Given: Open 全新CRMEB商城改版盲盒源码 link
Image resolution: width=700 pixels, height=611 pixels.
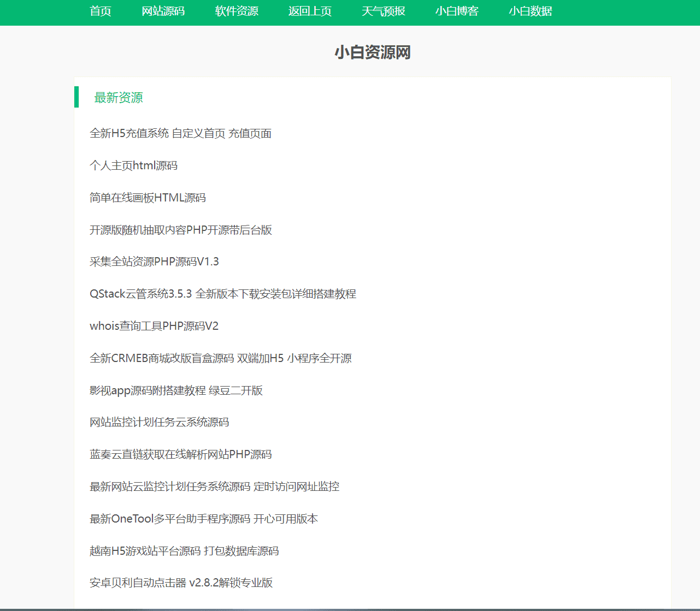Looking at the screenshot, I should pos(221,358).
